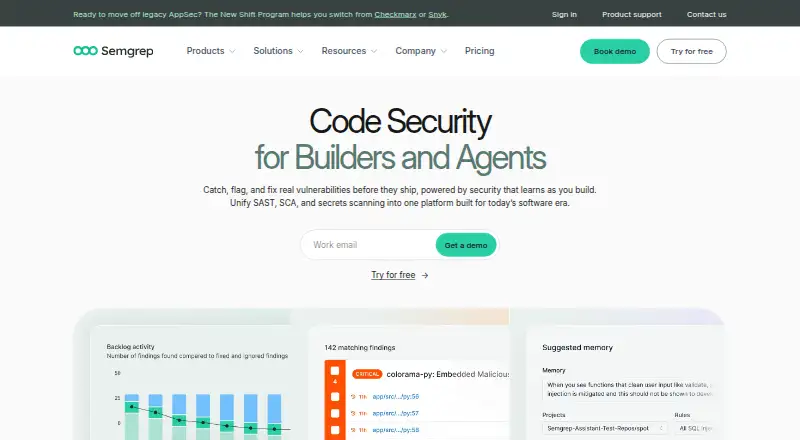Open the Resources menu

click(343, 51)
